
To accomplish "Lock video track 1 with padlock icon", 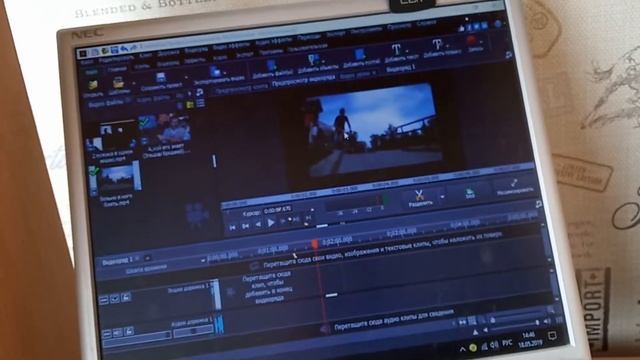I will [126, 298].
